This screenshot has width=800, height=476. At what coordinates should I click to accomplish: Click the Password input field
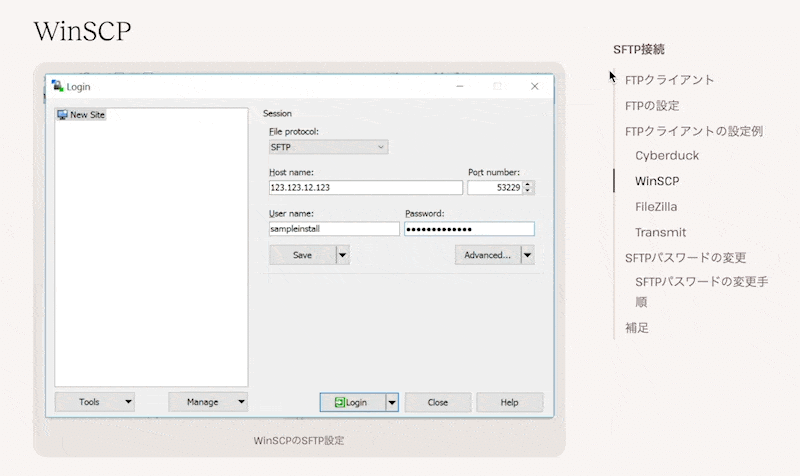[x=469, y=229]
